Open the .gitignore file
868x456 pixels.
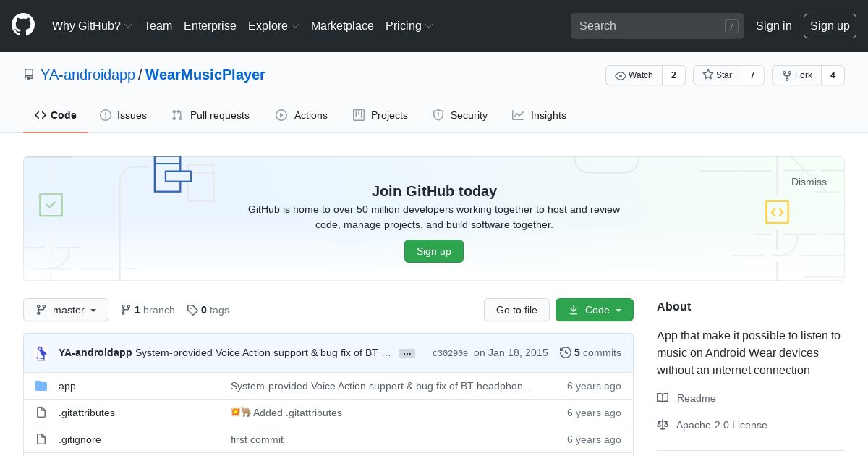coord(80,439)
